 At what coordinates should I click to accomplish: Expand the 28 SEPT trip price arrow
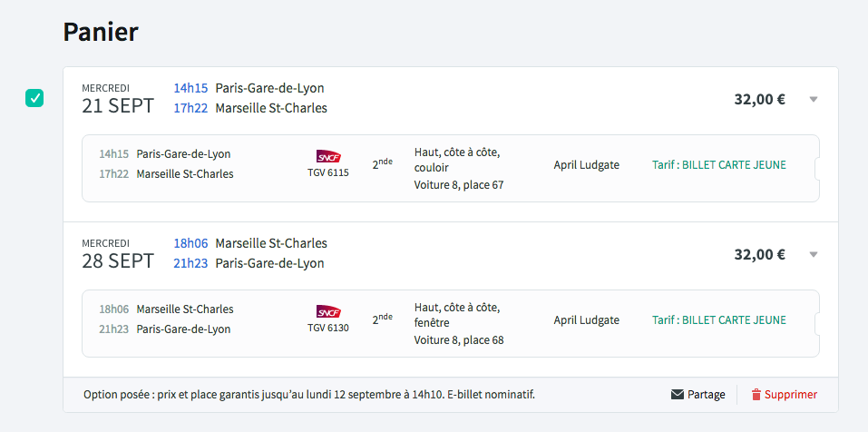coord(814,254)
